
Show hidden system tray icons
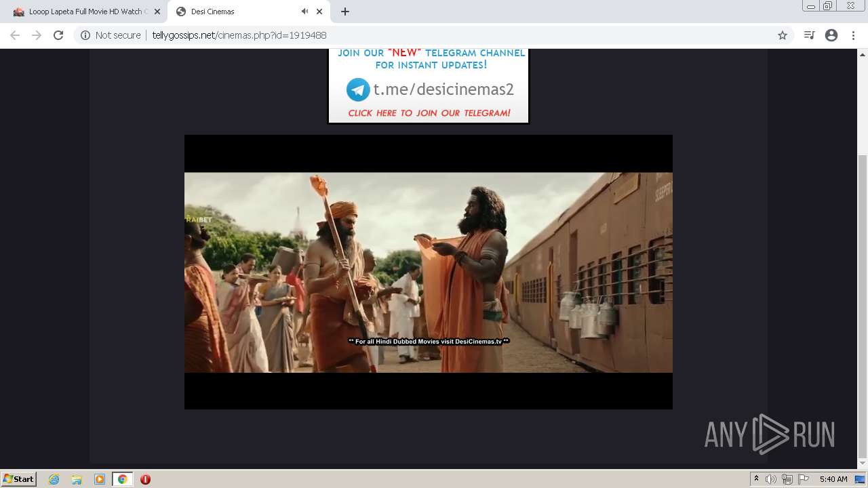pos(756,479)
